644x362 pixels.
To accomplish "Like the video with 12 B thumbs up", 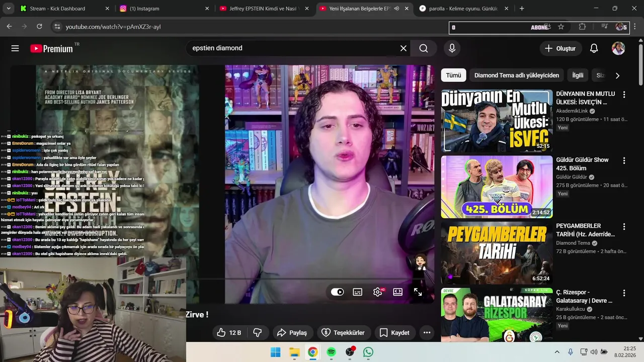I will pyautogui.click(x=229, y=332).
